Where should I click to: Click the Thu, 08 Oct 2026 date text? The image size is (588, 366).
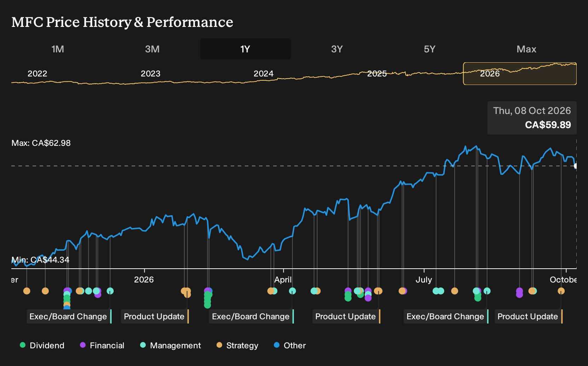(x=532, y=111)
